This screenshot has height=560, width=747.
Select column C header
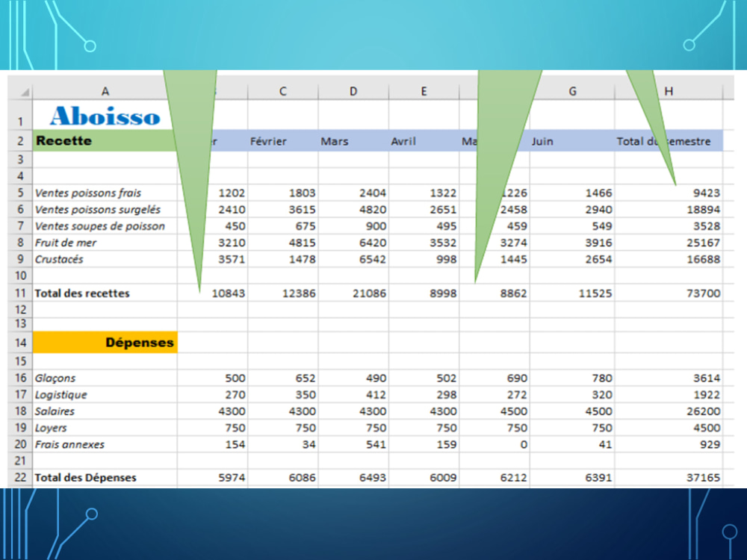(283, 91)
